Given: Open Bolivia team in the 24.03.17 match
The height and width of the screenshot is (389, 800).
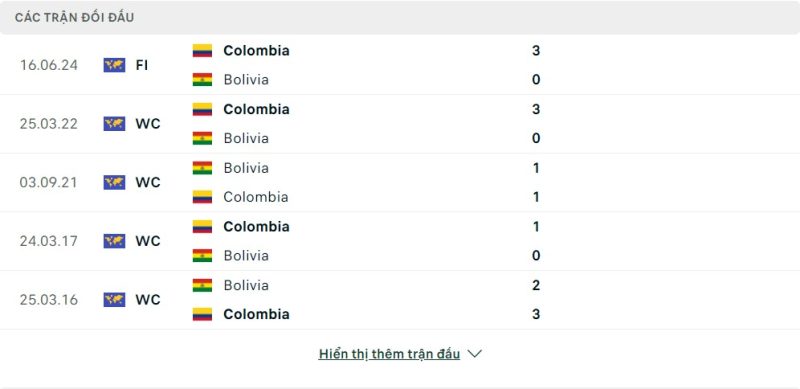Looking at the screenshot, I should click(246, 255).
